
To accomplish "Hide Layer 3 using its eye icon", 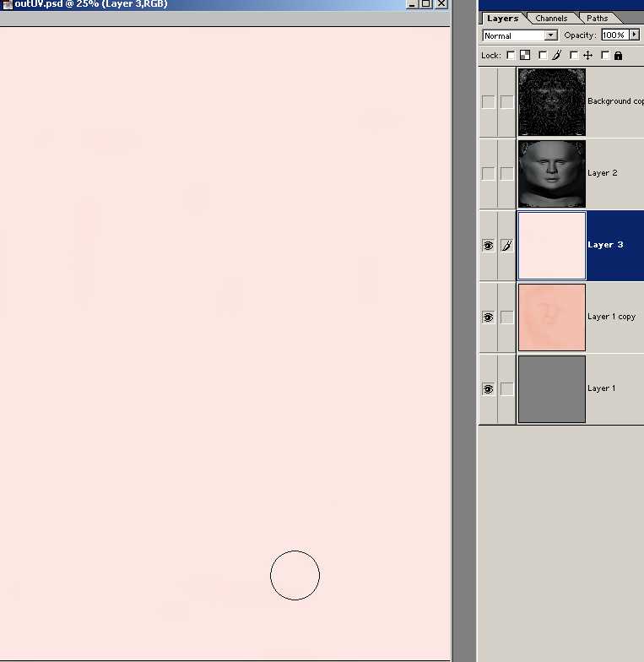I will pyautogui.click(x=488, y=246).
